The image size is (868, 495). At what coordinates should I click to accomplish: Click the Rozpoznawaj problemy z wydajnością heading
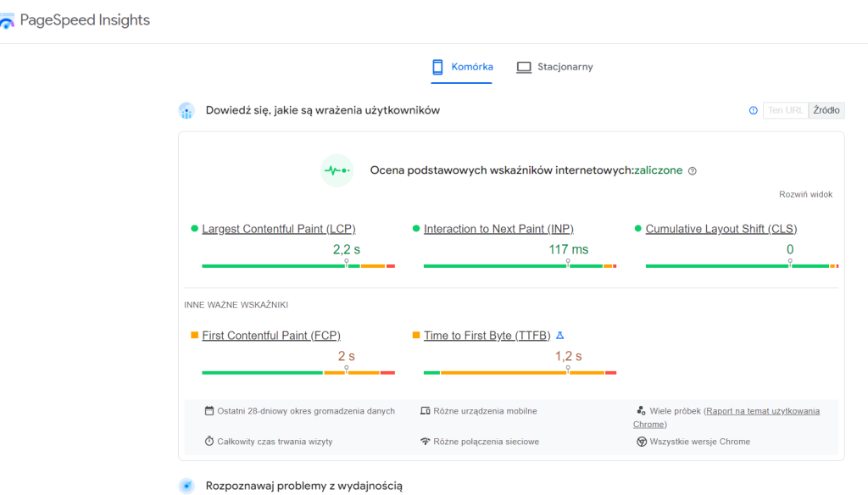[x=304, y=486]
